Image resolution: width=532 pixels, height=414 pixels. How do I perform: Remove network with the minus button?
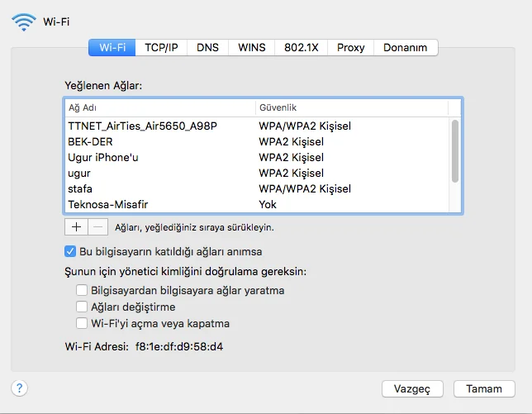click(97, 226)
